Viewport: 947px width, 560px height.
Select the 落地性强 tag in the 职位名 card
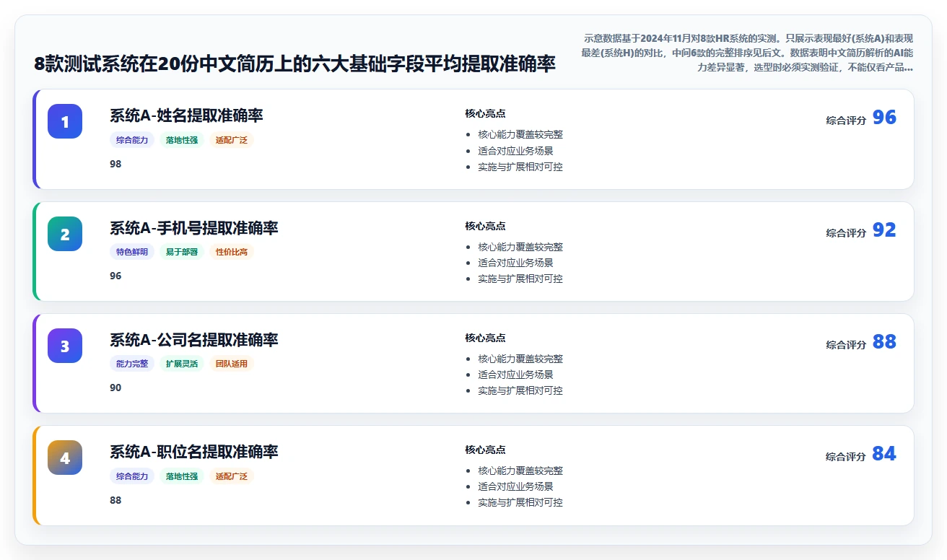tap(182, 476)
